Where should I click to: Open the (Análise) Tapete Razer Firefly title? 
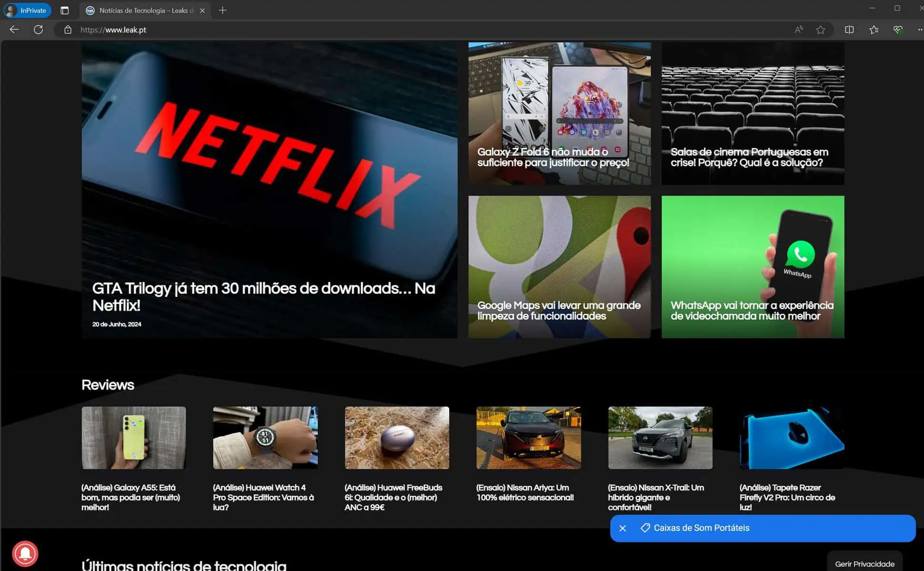(x=787, y=497)
